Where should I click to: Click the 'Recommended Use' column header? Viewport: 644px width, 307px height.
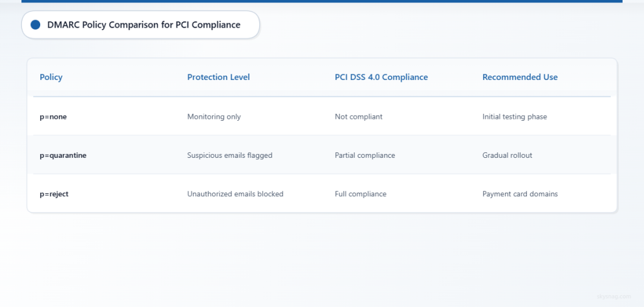520,77
